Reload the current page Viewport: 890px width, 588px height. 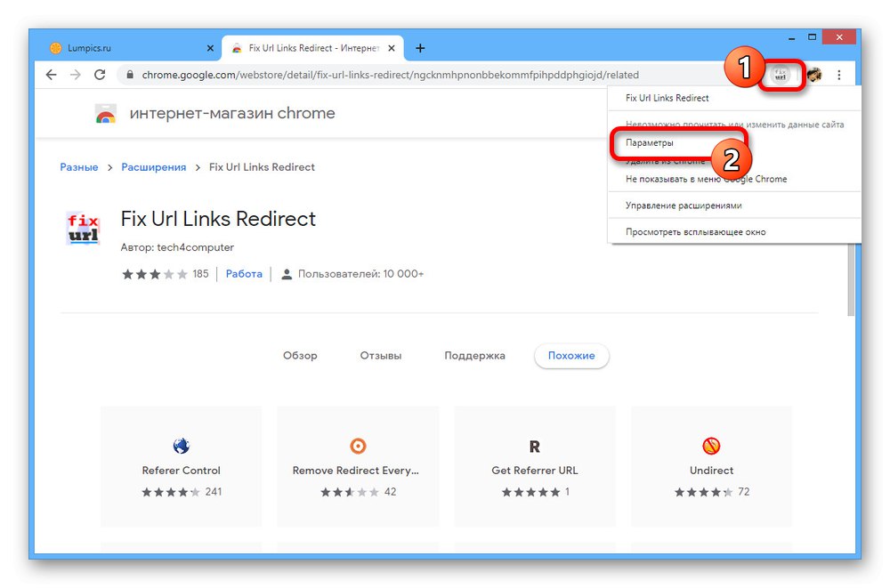(x=100, y=75)
